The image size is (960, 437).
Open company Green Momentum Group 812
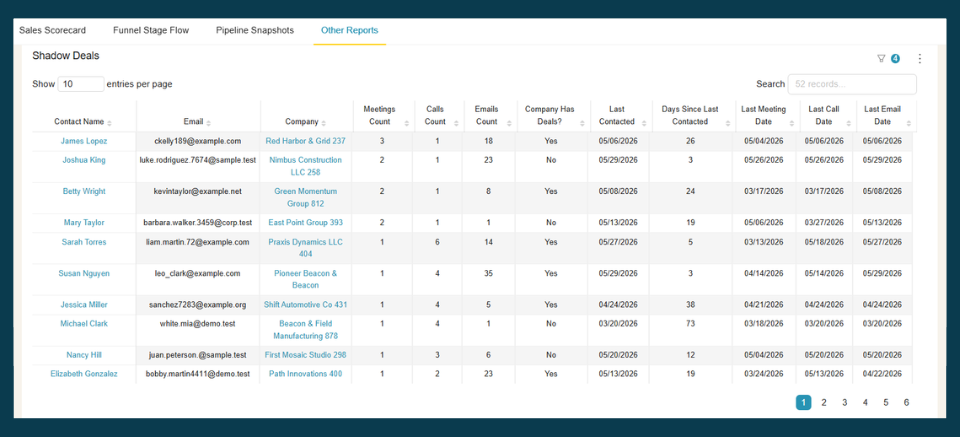coord(306,198)
